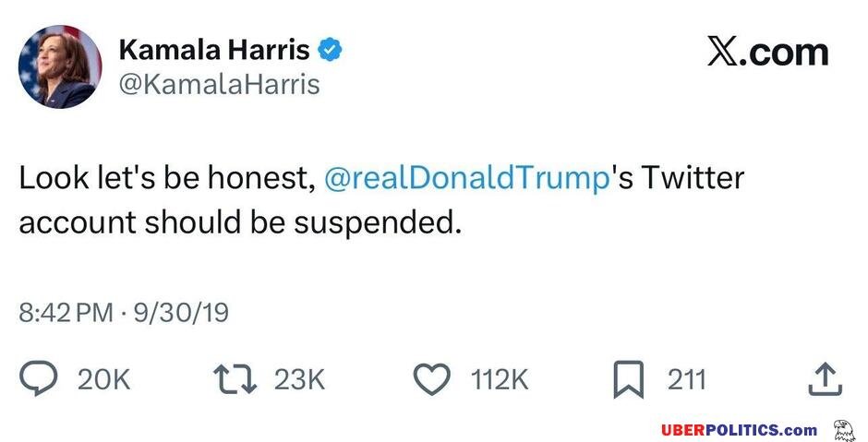
Task: Click the UBERPOLITICS.com watermark text
Action: pyautogui.click(x=739, y=430)
